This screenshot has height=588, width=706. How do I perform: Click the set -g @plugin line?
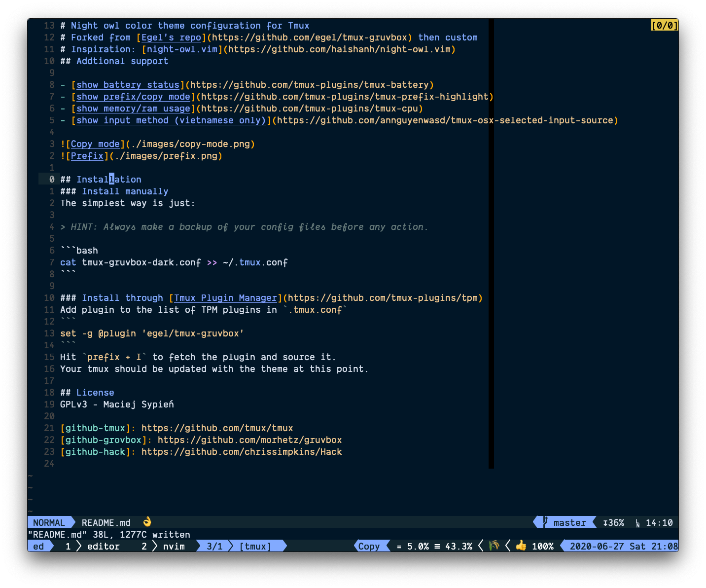pos(152,333)
